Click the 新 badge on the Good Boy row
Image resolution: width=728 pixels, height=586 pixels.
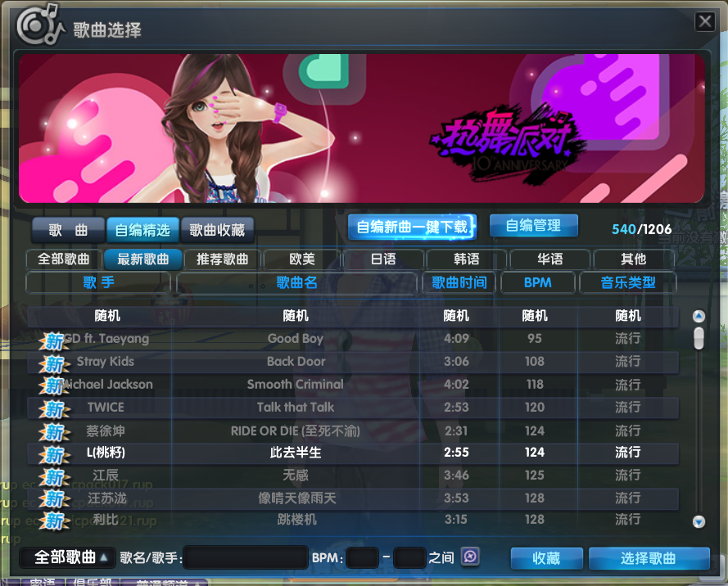pyautogui.click(x=54, y=341)
